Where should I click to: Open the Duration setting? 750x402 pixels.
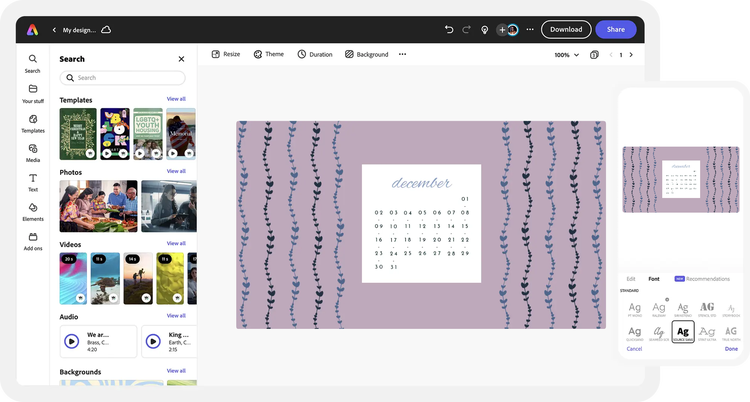click(x=315, y=54)
